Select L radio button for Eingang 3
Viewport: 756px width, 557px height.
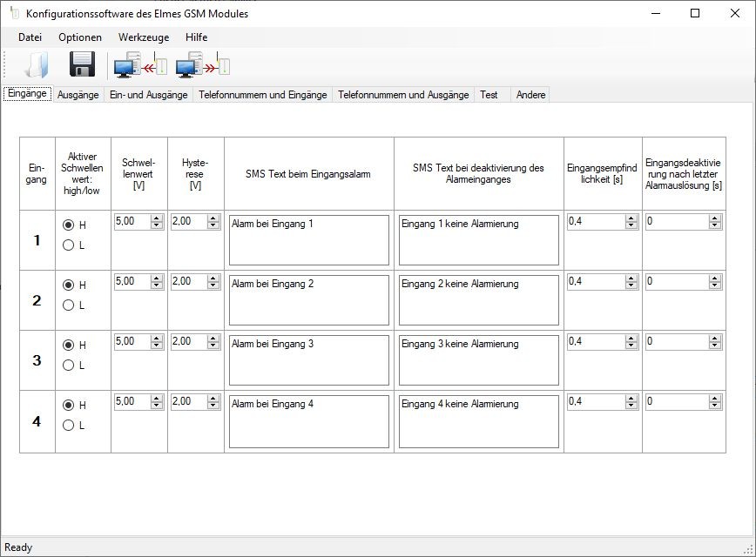pyautogui.click(x=69, y=366)
